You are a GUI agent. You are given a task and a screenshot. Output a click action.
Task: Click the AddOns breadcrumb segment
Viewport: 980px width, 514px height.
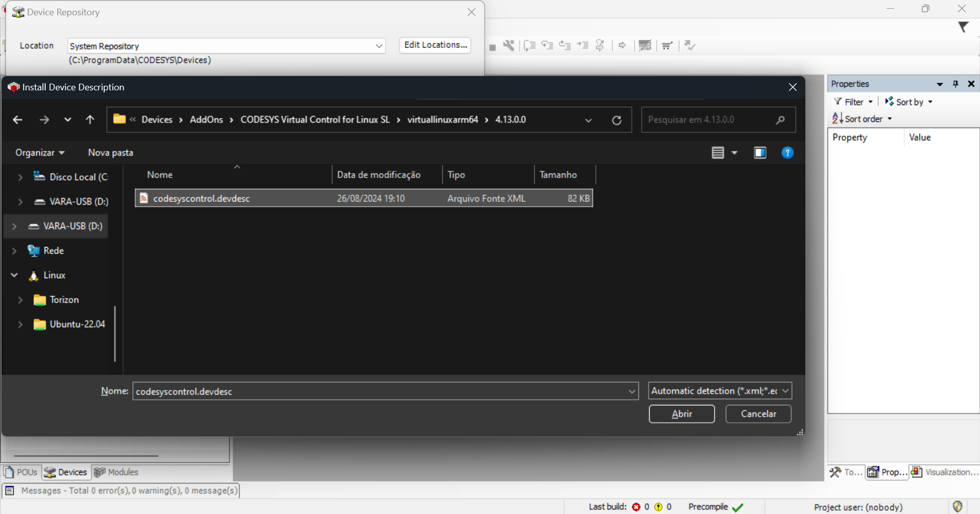coord(206,119)
